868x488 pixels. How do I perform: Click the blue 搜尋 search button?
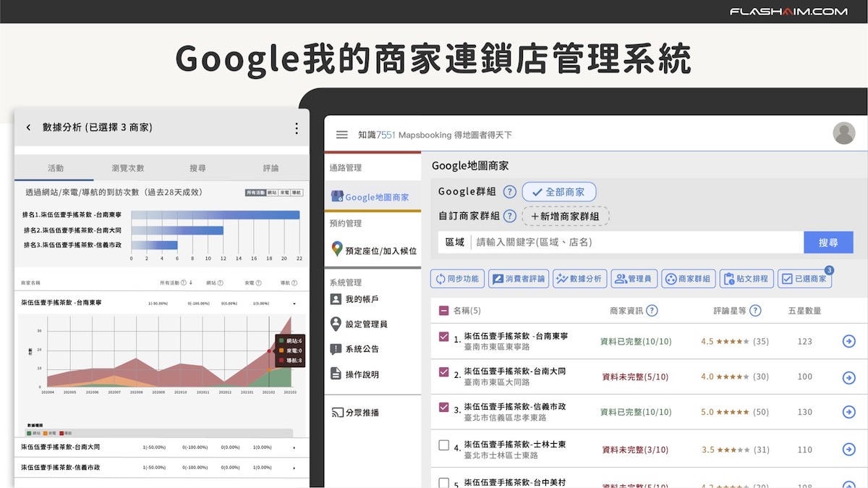[828, 243]
